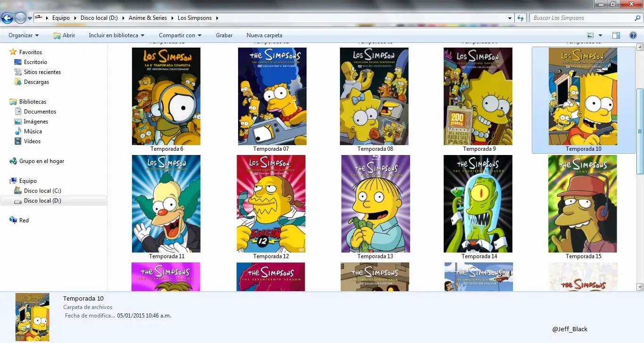Click the Temporada 10 details pane thumbnail
This screenshot has height=343, width=644.
32,317
